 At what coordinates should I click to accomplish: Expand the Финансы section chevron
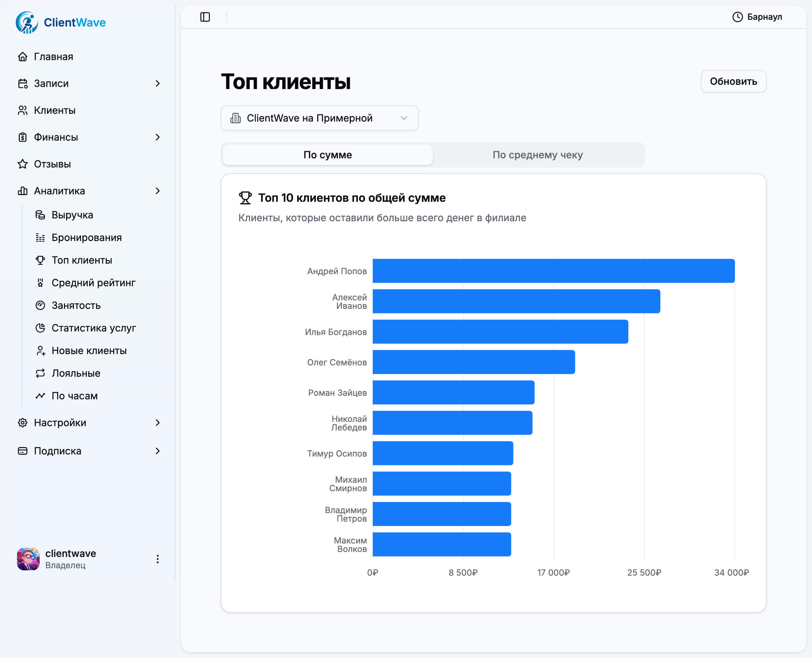157,137
